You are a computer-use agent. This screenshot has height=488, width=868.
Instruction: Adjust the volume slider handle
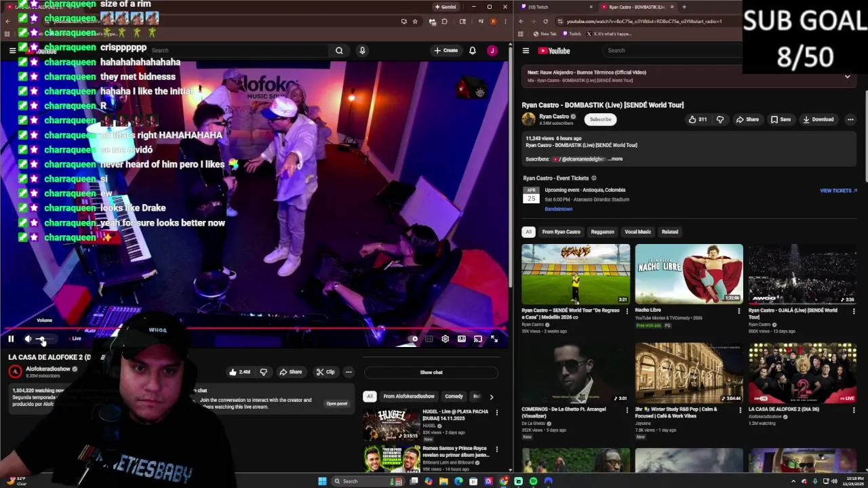(43, 339)
